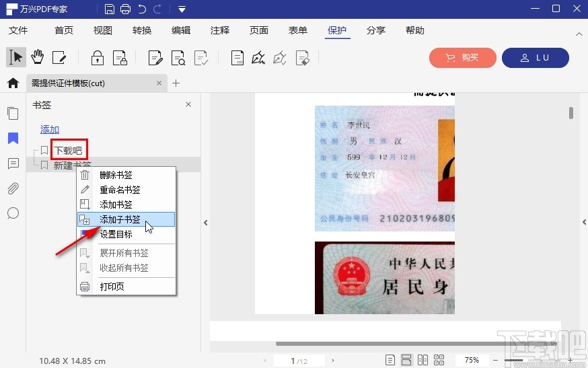Open the 帮助 tab
588x368 pixels.
click(x=414, y=30)
